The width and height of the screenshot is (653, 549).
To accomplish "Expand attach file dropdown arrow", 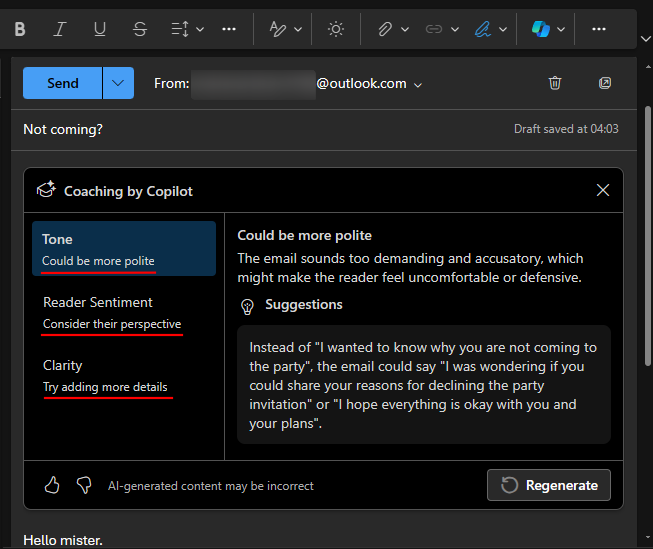I will click(405, 30).
